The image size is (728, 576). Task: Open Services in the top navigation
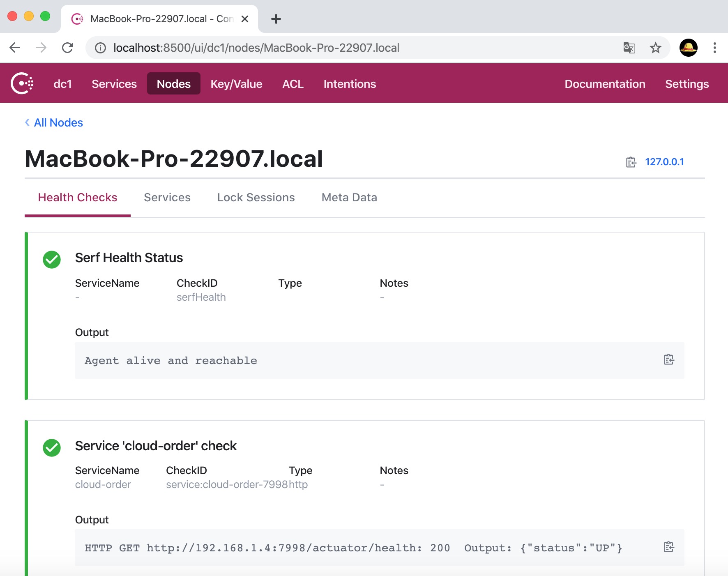pyautogui.click(x=114, y=84)
